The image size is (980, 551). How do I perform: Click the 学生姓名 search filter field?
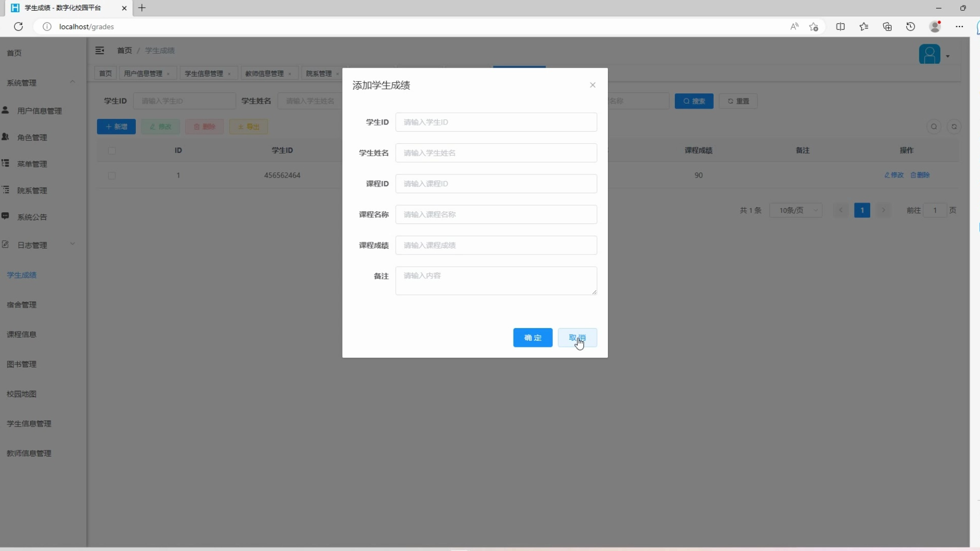[x=310, y=101]
